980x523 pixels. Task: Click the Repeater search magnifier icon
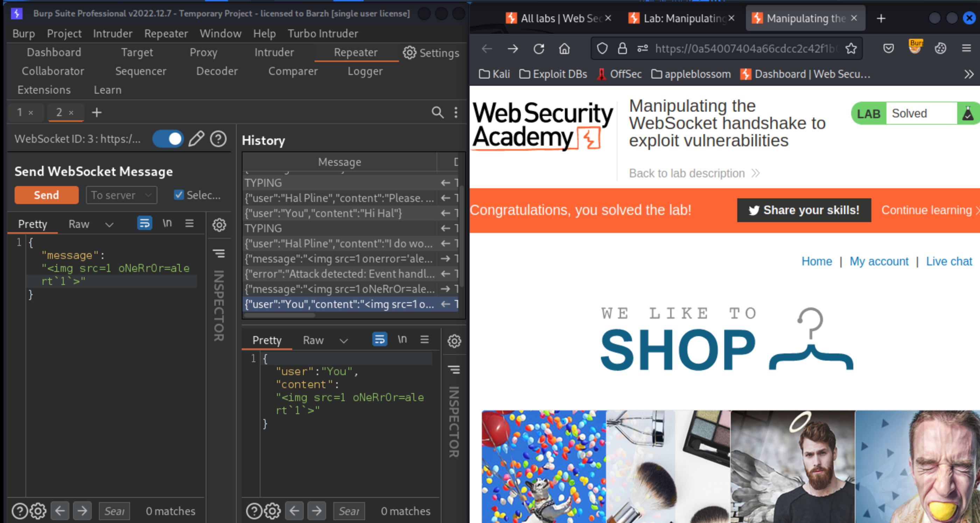(x=437, y=112)
